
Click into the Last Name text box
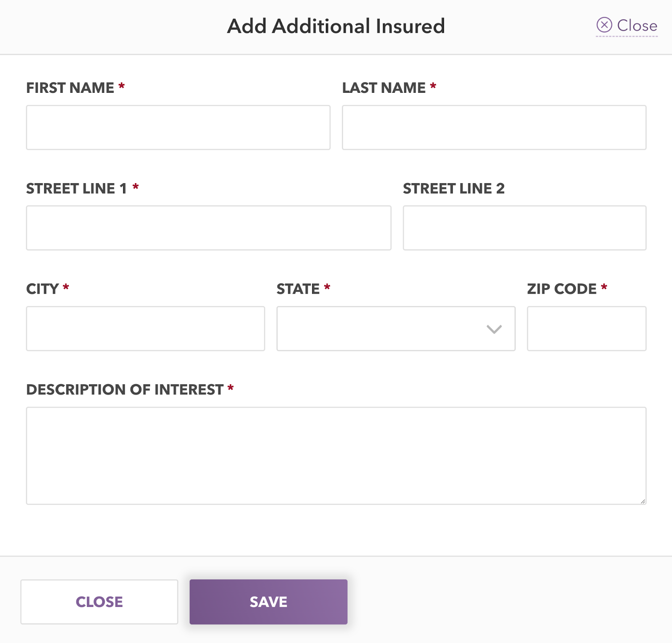click(x=494, y=128)
